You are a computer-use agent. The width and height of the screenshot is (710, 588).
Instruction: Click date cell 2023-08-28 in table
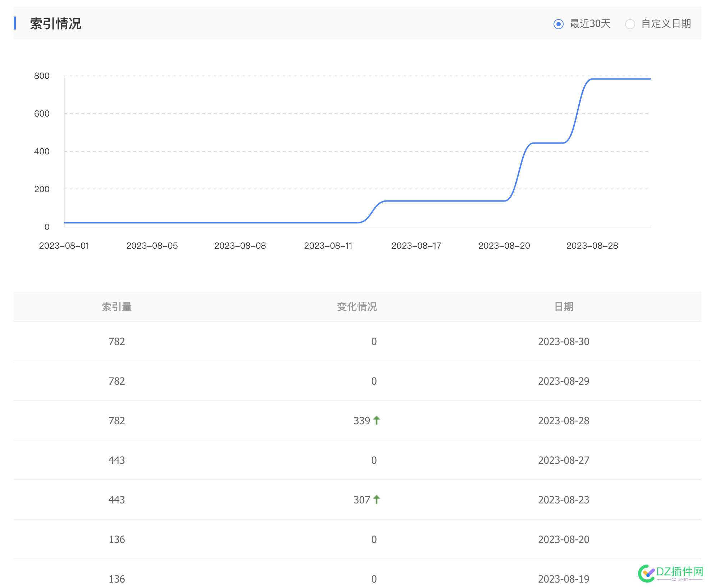point(564,421)
